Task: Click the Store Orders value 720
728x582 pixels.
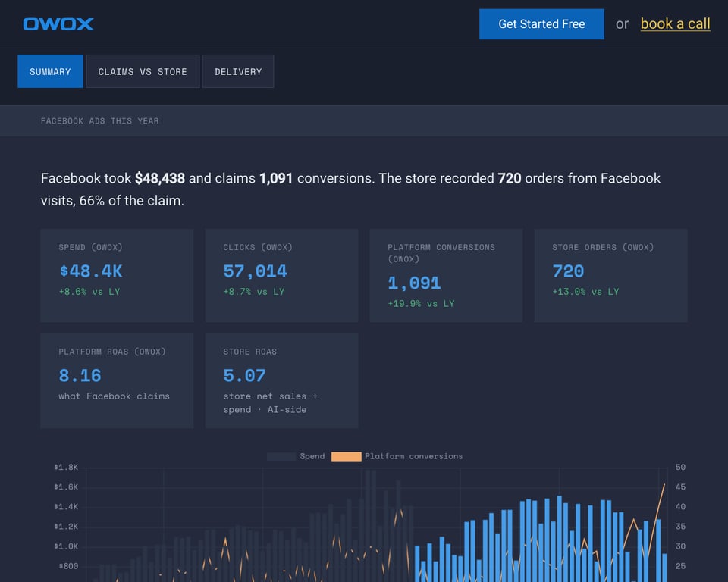Action: (x=568, y=271)
